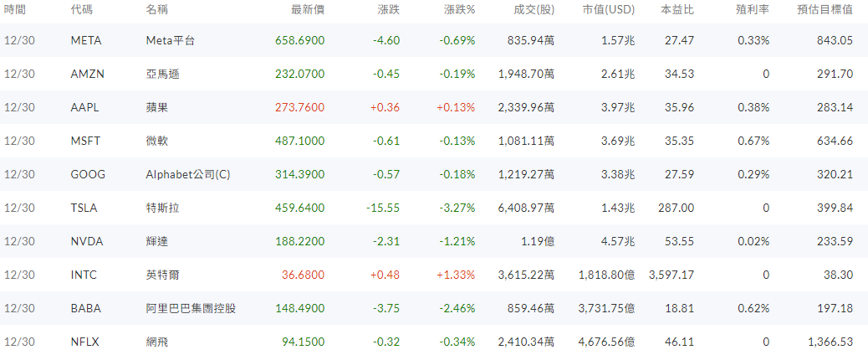
Task: Click GOOG latest price 314.3900
Action: [x=300, y=174]
